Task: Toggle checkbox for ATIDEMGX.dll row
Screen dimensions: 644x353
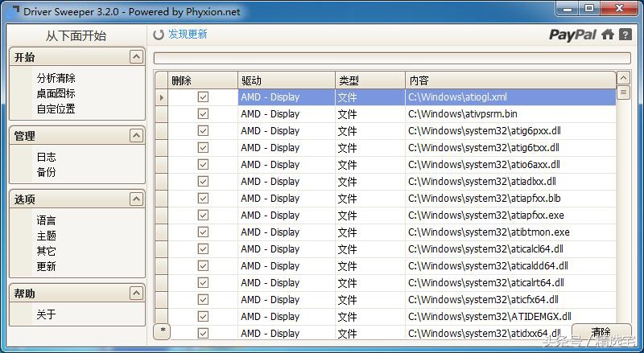Action: pyautogui.click(x=203, y=317)
